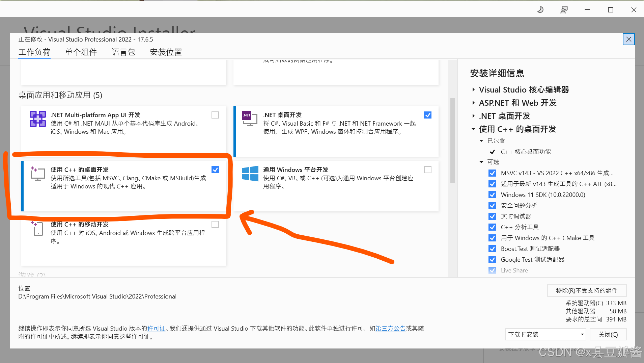Check the 使用 C++ 的移动开发 workload
Image resolution: width=644 pixels, height=363 pixels.
pyautogui.click(x=215, y=225)
